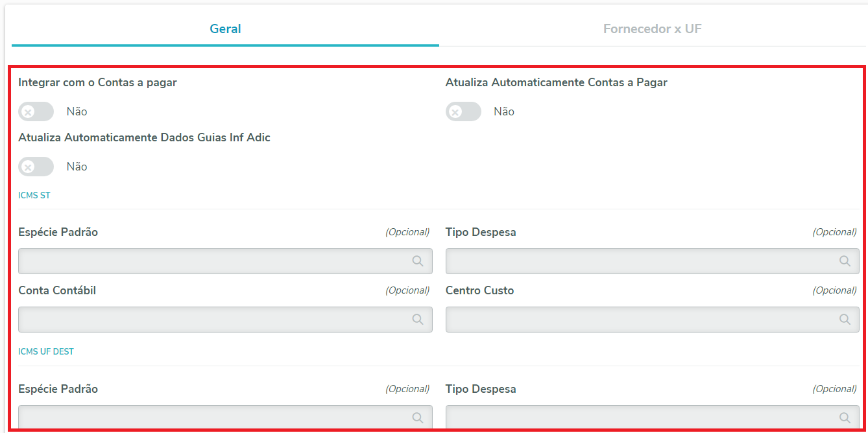Viewport: 868px width, 433px height.
Task: Switch to the Geral tab
Action: (225, 29)
